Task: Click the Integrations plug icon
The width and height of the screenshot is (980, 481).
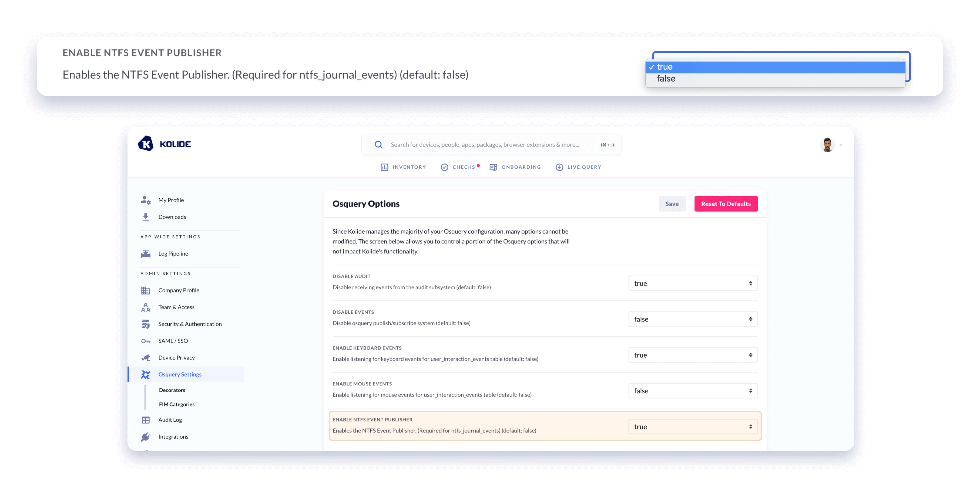Action: coord(145,437)
